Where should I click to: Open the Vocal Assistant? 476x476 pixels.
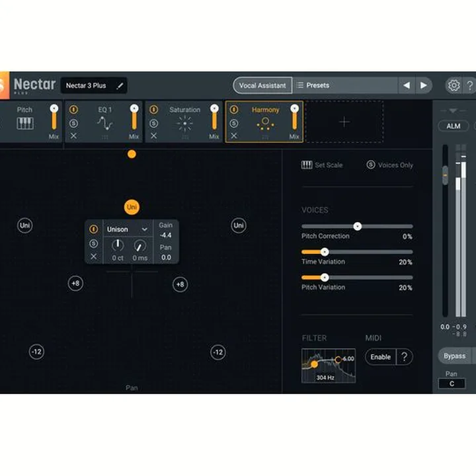coord(262,85)
